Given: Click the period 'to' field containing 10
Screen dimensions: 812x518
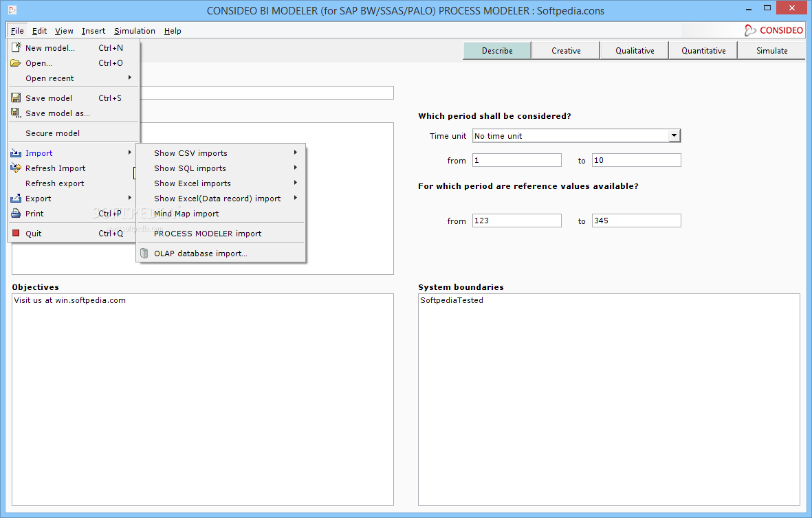Looking at the screenshot, I should (637, 160).
